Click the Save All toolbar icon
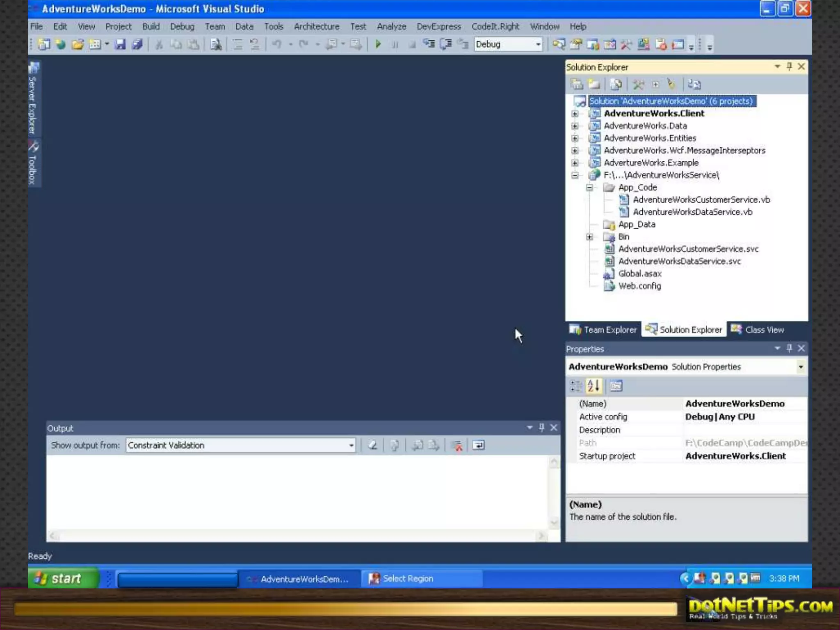Viewport: 840px width, 630px height. (x=137, y=44)
